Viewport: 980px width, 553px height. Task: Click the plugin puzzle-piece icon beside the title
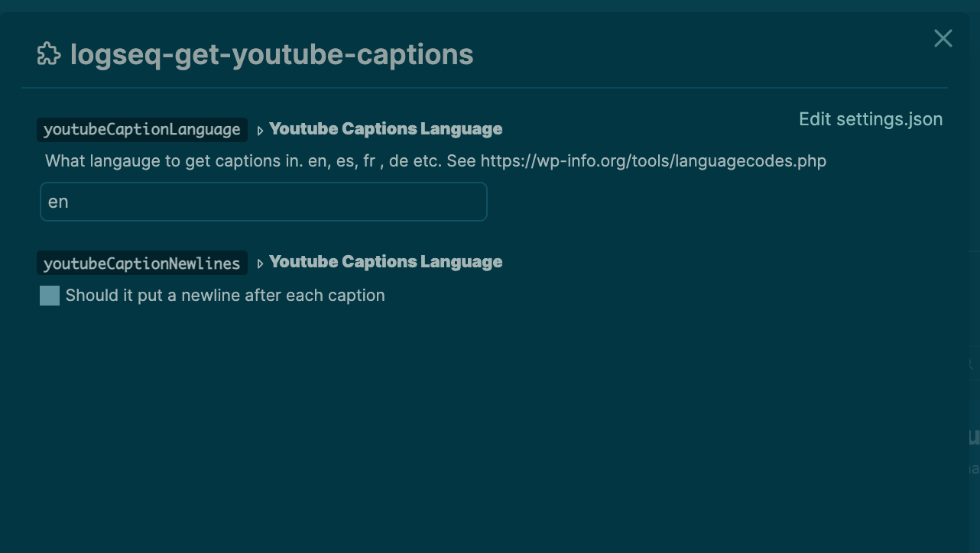pyautogui.click(x=49, y=54)
